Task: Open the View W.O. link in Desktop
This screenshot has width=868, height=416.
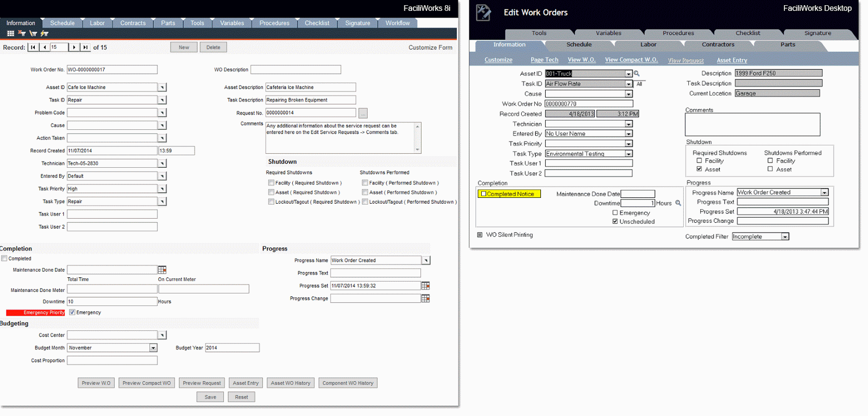Action: point(581,60)
